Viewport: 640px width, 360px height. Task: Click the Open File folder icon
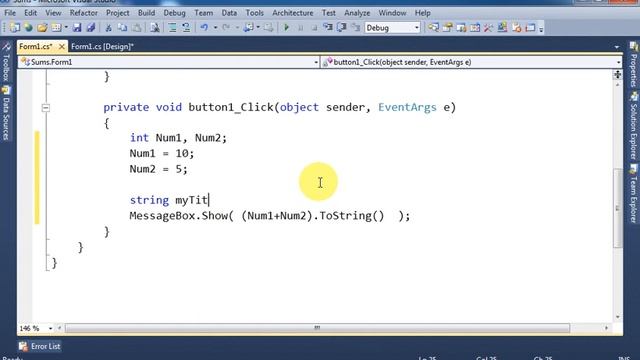(42, 28)
